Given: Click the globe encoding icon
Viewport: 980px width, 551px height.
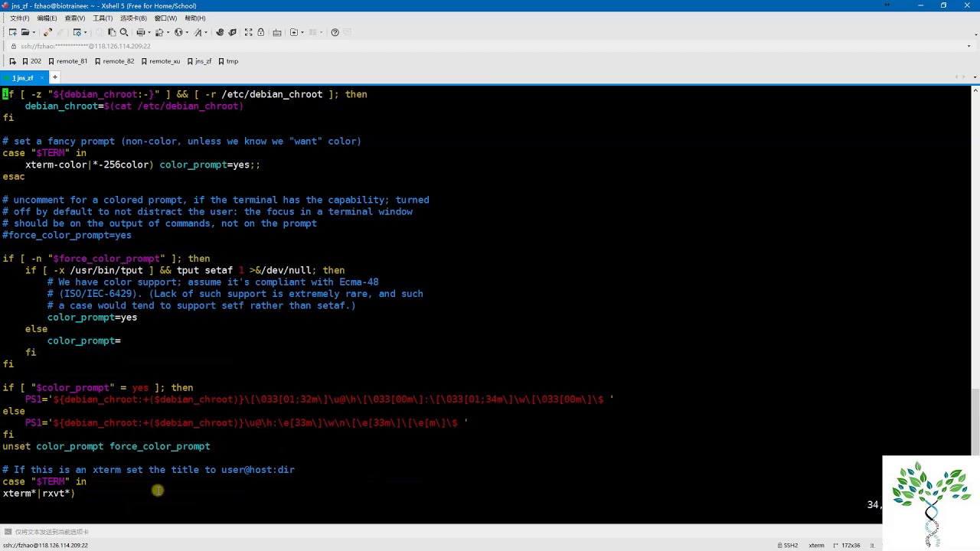Looking at the screenshot, I should click(x=178, y=32).
